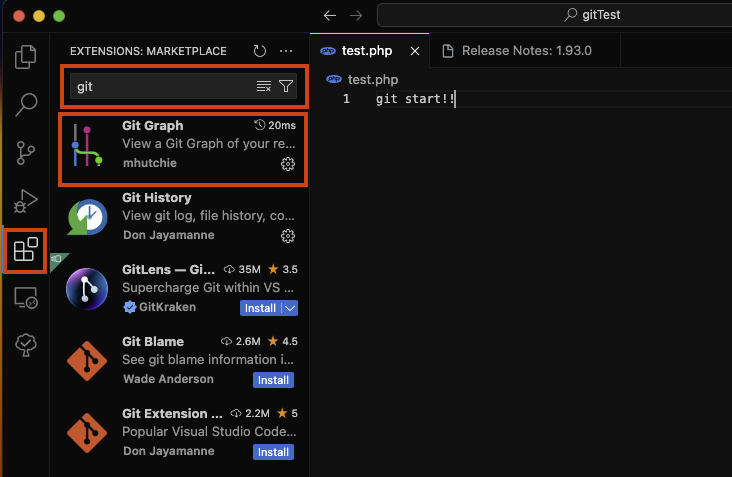Screen dimensions: 732x477
Task: Close the test.php editor tab
Action: click(x=415, y=51)
